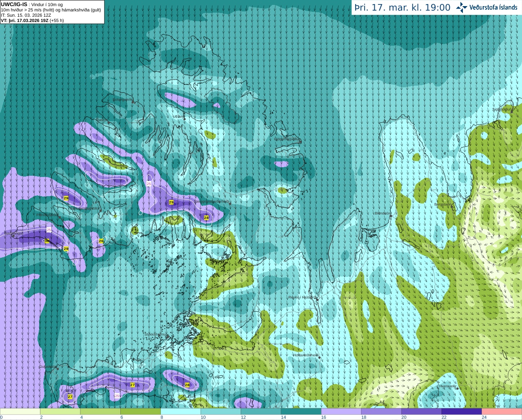Viewport: 522px width, 420px height.
Task: Pick the light cyan 8–10 legend swatch
Action: click(181, 411)
